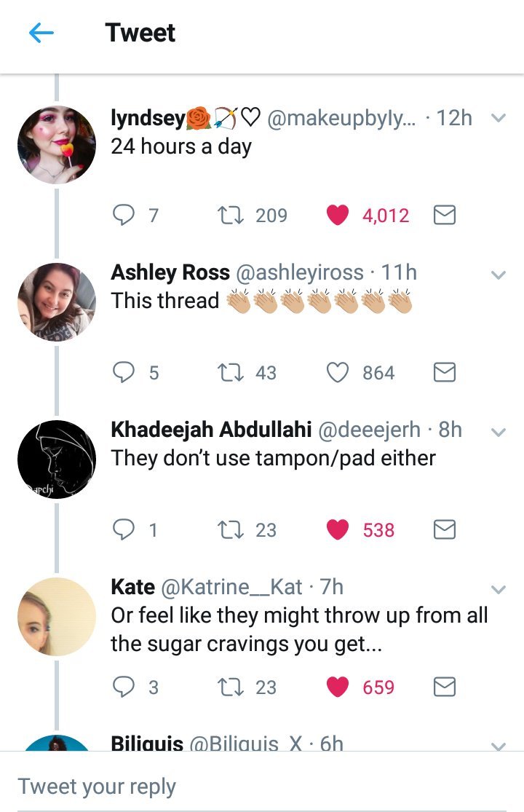The height and width of the screenshot is (812, 524).
Task: Open dropdown chevron on Khadeejah Abdullahi's tweet
Action: (x=499, y=433)
